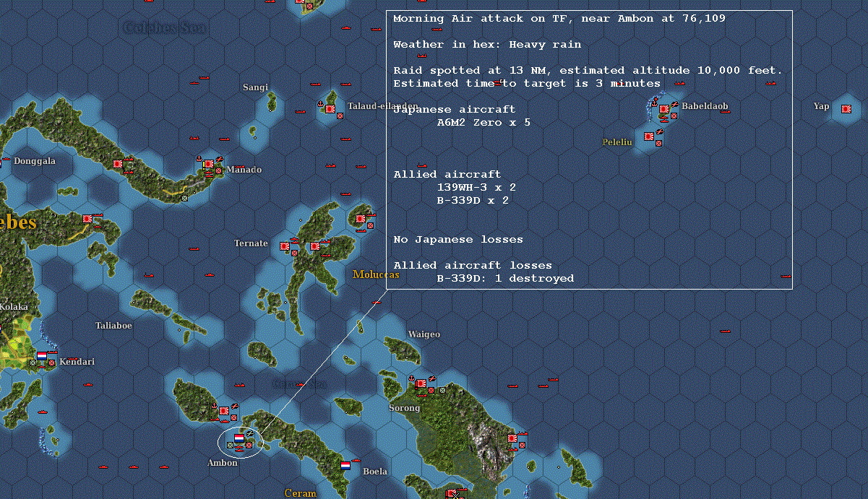Image resolution: width=868 pixels, height=499 pixels.
Task: Select the red land unit marker at Manado
Action: (x=218, y=170)
